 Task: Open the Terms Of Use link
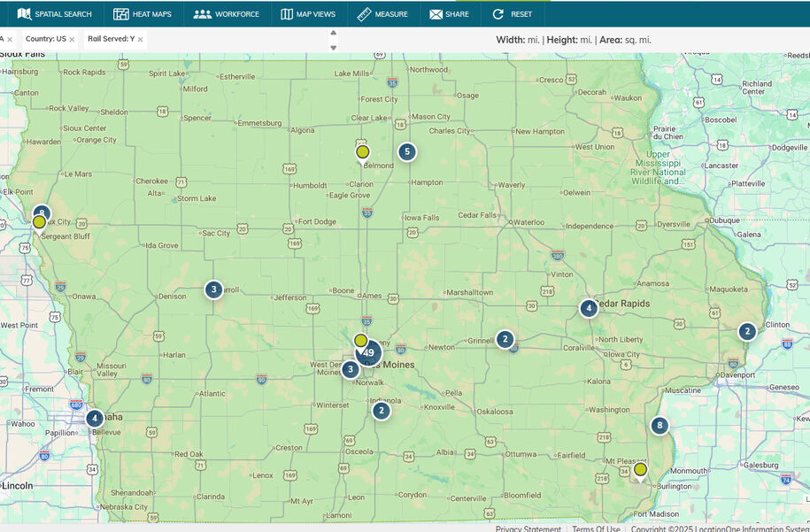pos(596,528)
